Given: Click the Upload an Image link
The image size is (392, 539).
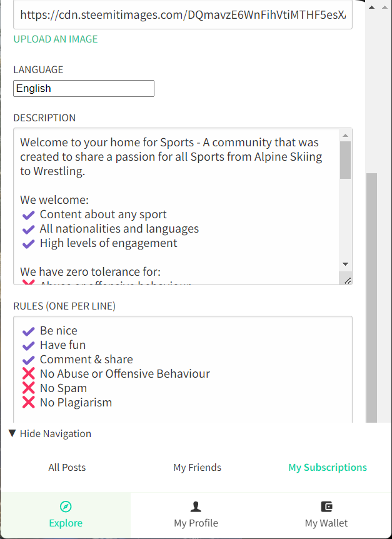Looking at the screenshot, I should point(56,39).
